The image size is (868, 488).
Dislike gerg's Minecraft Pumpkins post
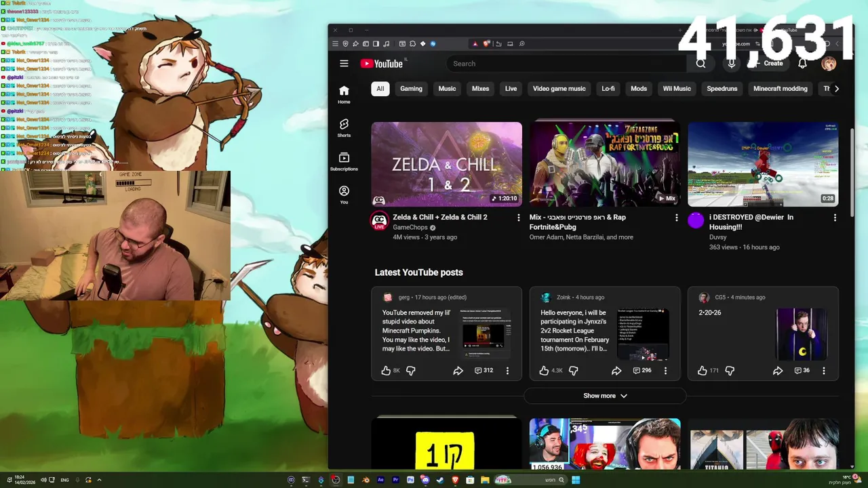(410, 371)
